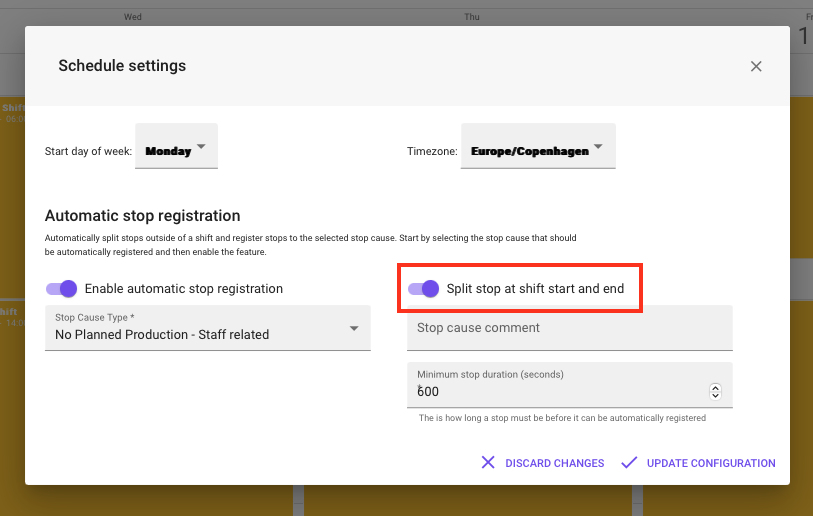Click the Schedule settings title text

(x=122, y=66)
